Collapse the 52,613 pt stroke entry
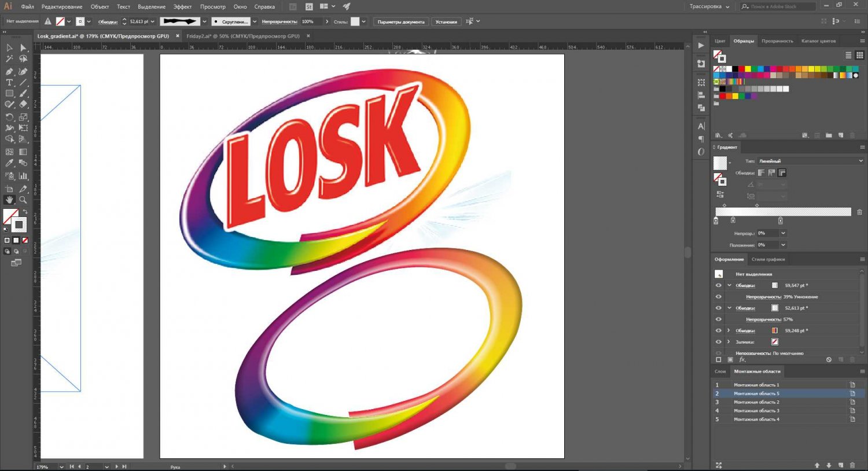Screen dimensions: 868x471 tap(729, 308)
